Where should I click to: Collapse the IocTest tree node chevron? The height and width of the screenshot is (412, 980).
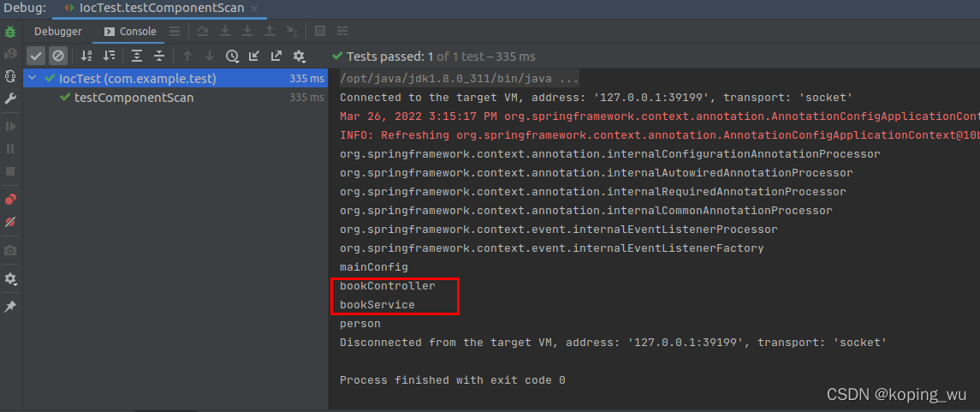(33, 79)
